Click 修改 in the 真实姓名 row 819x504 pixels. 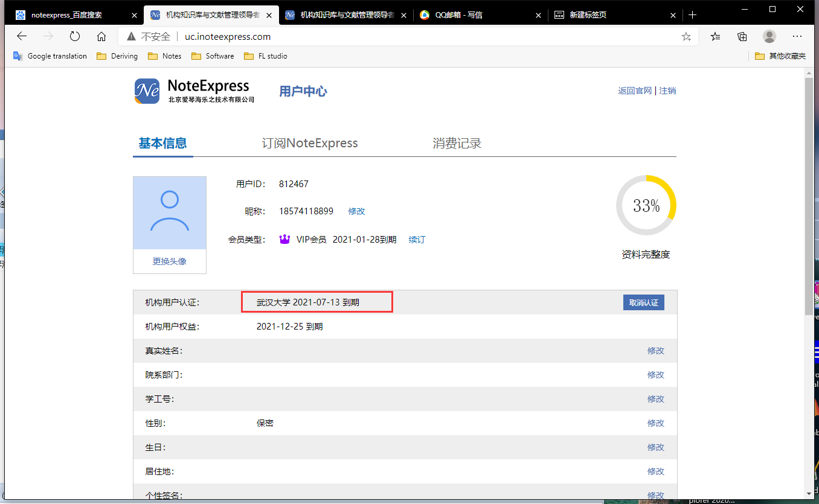[x=656, y=351]
